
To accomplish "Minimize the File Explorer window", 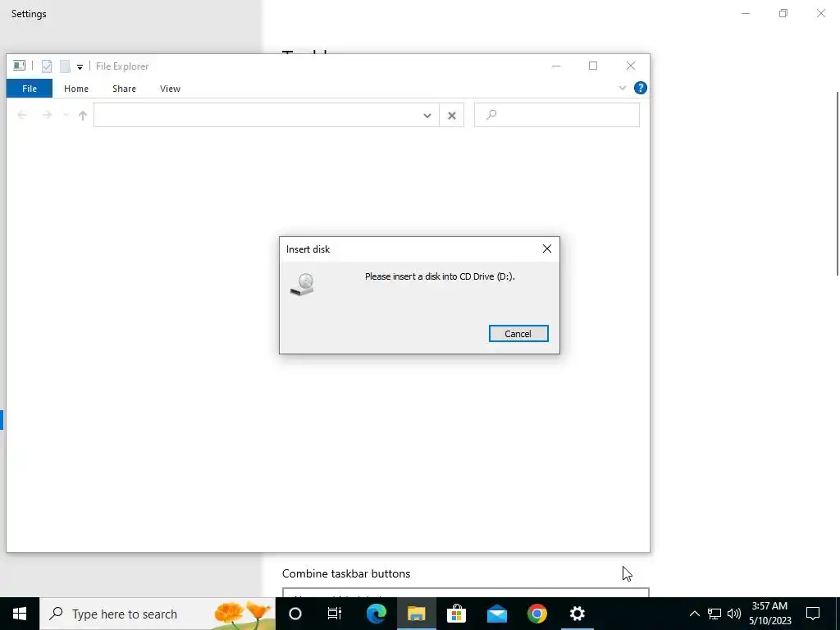I will [x=556, y=66].
